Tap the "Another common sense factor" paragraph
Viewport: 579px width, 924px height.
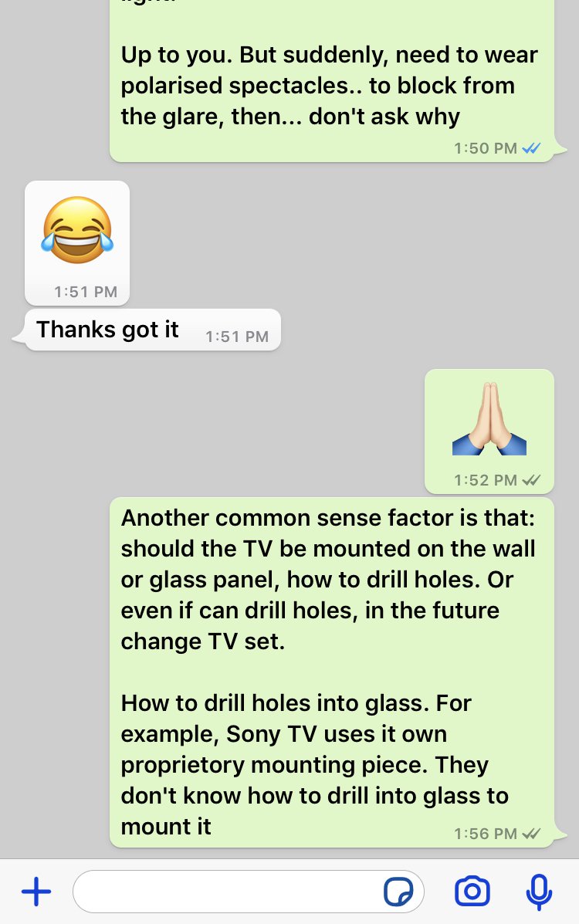point(328,579)
